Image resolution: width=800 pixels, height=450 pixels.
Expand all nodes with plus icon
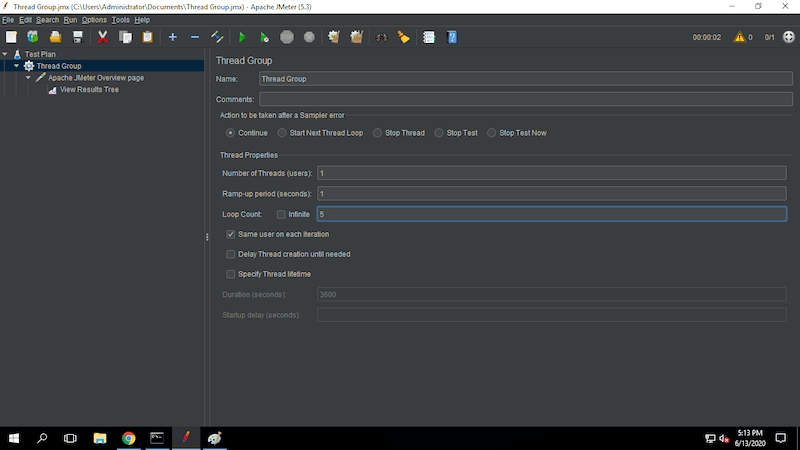[172, 37]
